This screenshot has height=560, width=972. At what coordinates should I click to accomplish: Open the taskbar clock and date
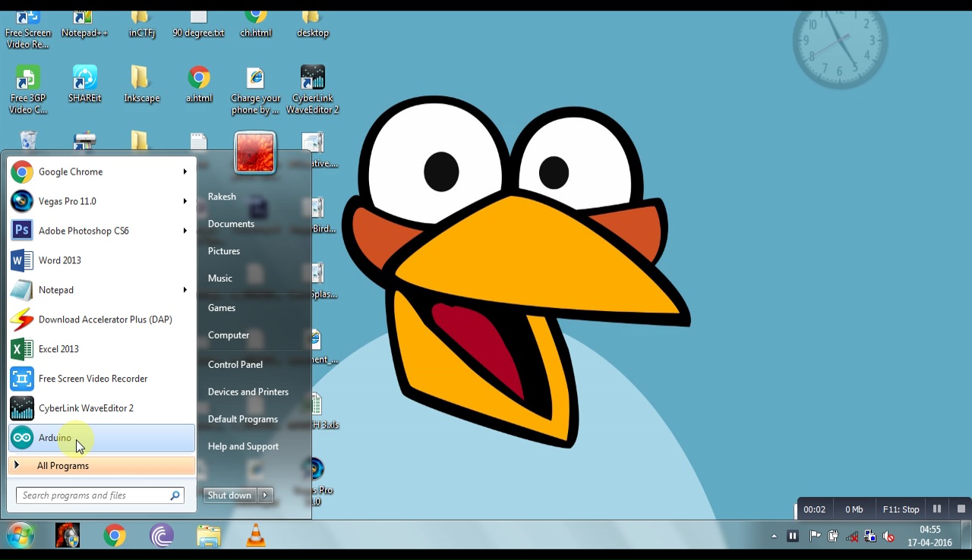click(930, 536)
